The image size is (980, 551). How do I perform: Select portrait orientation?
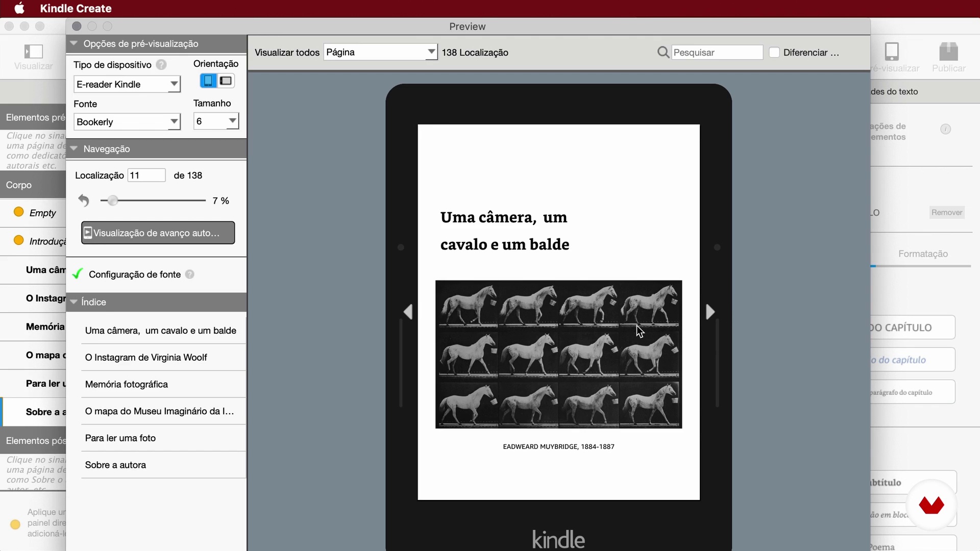[208, 81]
